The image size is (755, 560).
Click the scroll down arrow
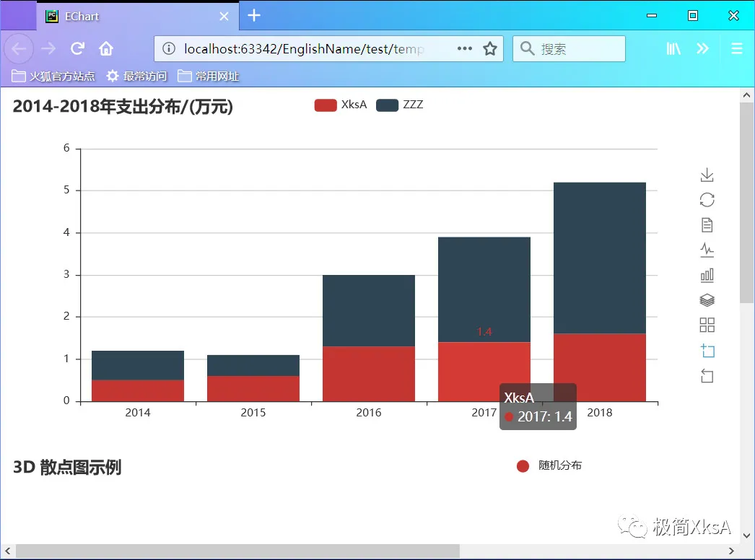(x=747, y=535)
